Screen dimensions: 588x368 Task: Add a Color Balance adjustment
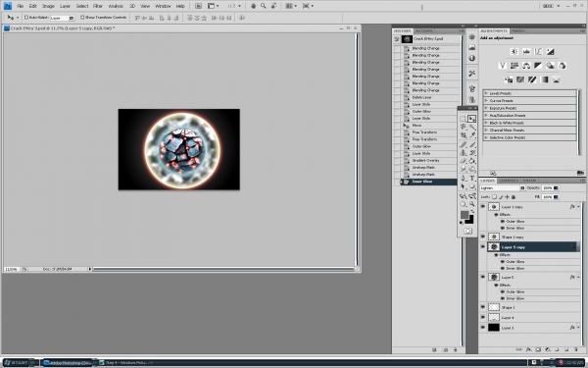point(526,66)
